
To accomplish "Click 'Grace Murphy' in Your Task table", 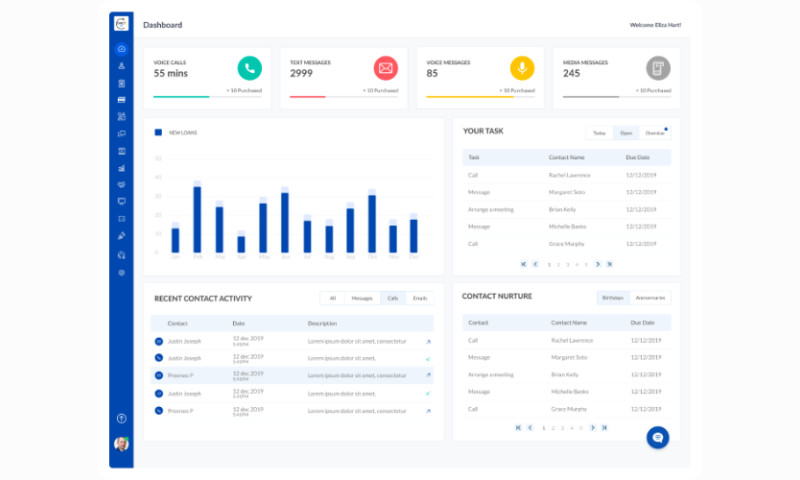I will [x=566, y=244].
